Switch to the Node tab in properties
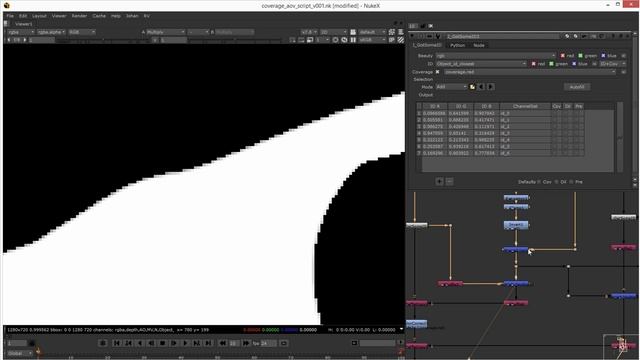Image resolution: width=640 pixels, height=360 pixels. [x=479, y=45]
